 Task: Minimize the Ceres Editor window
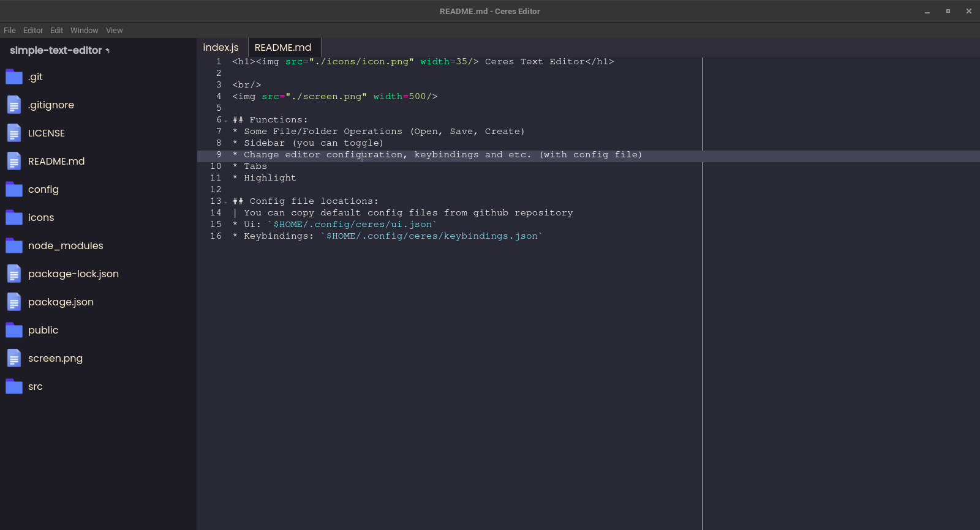927,11
